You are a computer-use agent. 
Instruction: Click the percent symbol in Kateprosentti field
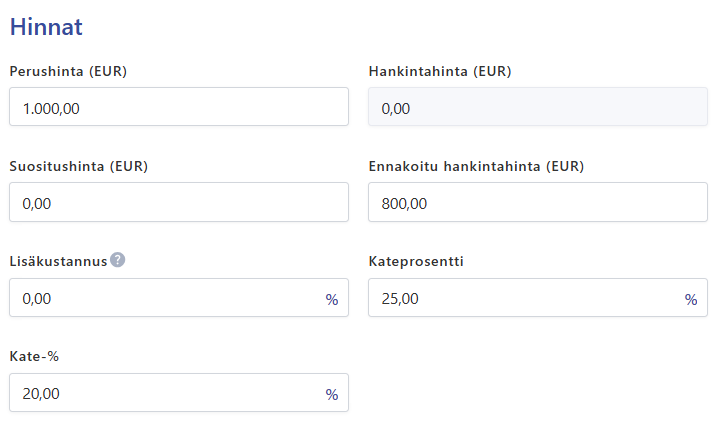point(691,300)
